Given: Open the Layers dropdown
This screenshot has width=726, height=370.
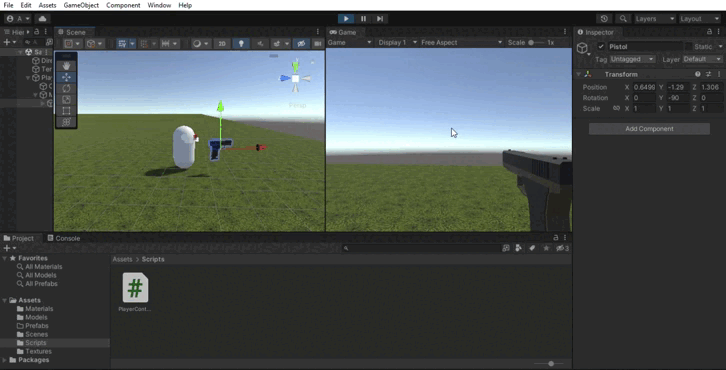Looking at the screenshot, I should 654,19.
